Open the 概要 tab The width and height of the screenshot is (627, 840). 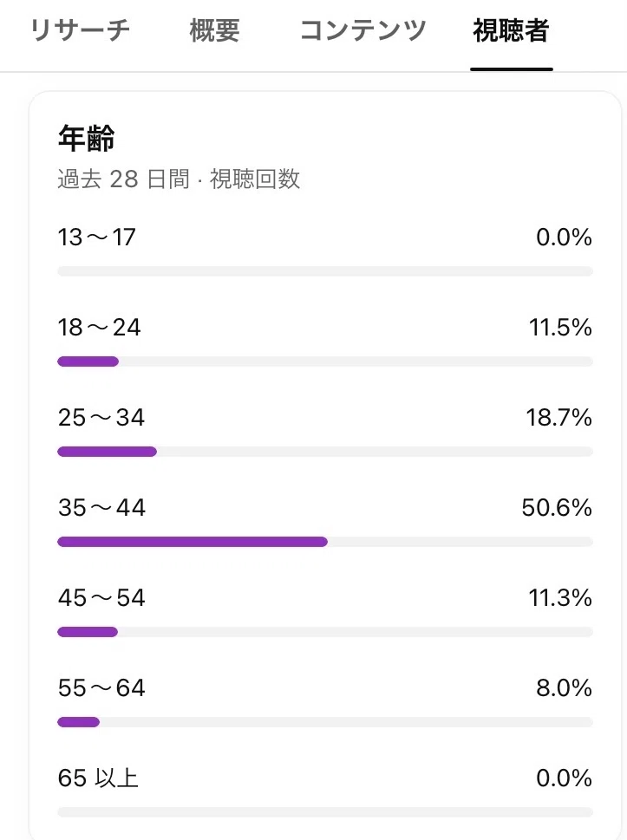[x=214, y=30]
